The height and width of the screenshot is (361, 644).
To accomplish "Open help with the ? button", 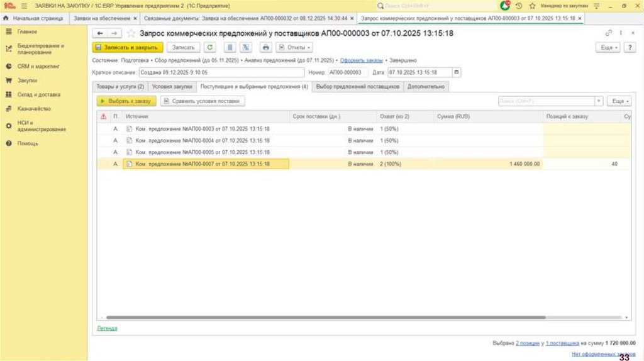I will (630, 47).
